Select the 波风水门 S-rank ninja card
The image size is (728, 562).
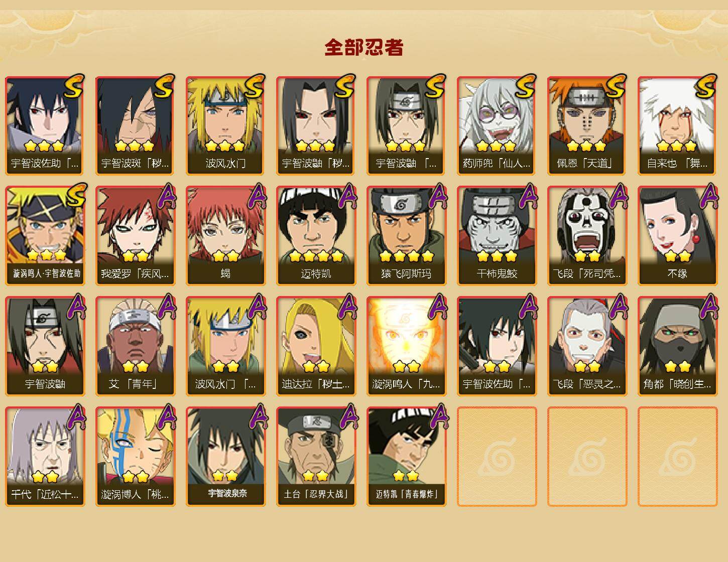[x=225, y=125]
